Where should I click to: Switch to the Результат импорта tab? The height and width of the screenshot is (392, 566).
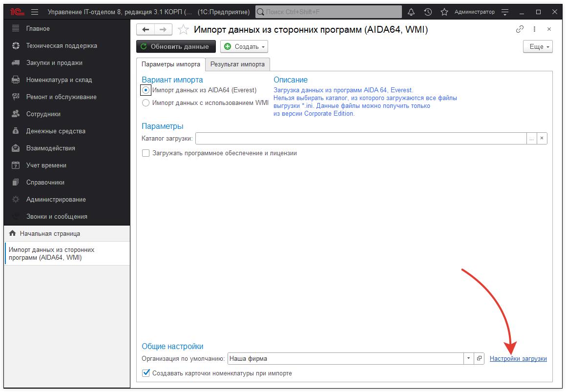[237, 64]
